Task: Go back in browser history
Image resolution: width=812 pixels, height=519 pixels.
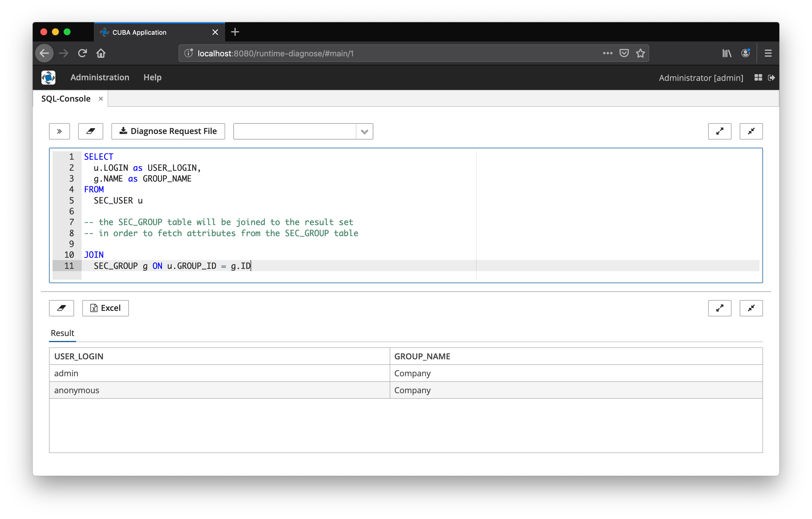Action: 45,53
